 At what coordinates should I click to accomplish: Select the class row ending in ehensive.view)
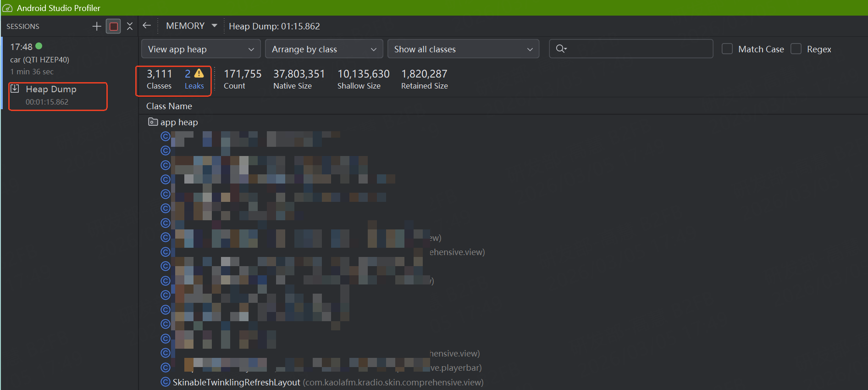[x=503, y=252]
